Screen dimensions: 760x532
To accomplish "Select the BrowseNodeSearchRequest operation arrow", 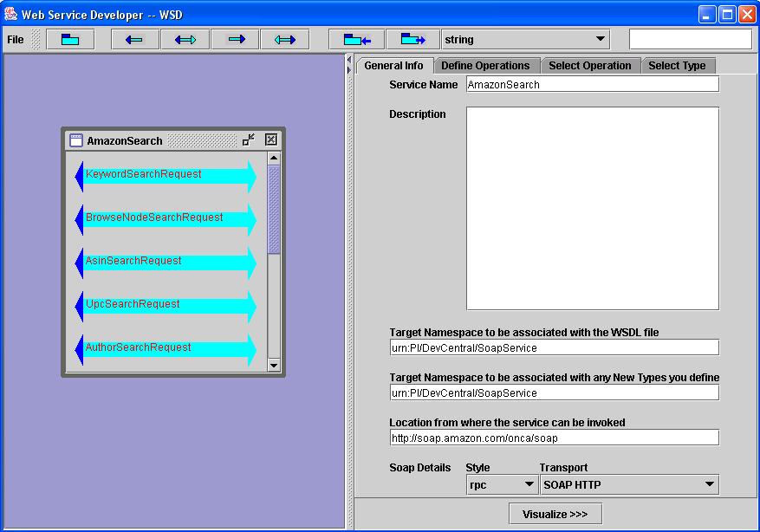I will pos(166,219).
